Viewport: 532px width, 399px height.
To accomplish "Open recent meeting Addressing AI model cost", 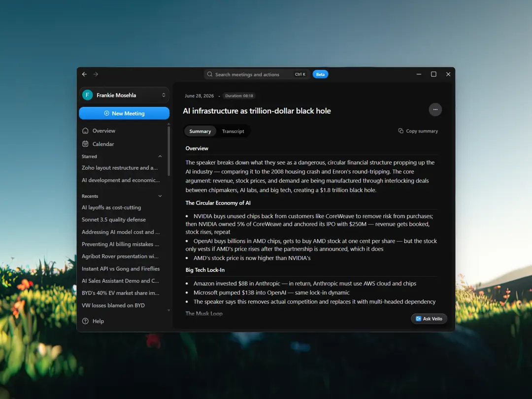I will [x=121, y=232].
